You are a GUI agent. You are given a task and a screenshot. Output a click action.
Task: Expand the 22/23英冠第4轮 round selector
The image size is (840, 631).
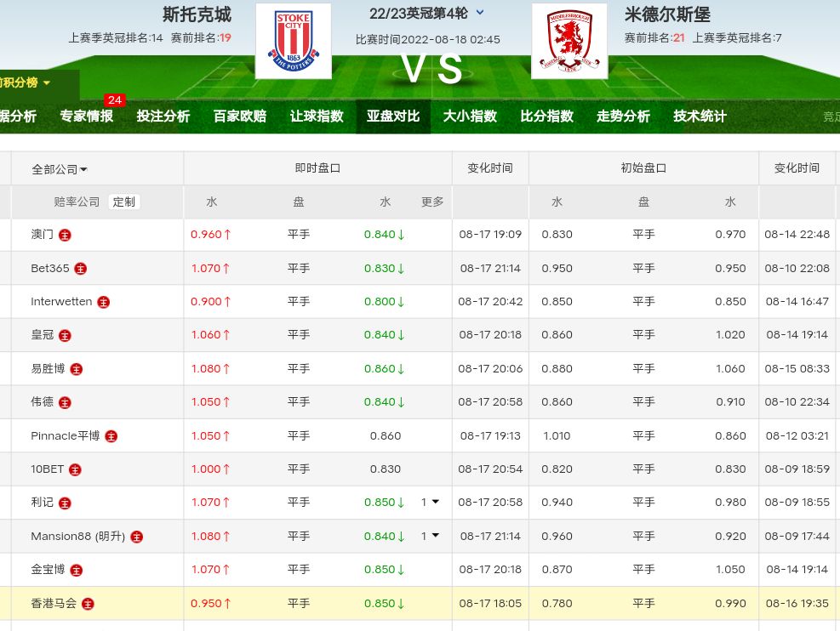[479, 13]
